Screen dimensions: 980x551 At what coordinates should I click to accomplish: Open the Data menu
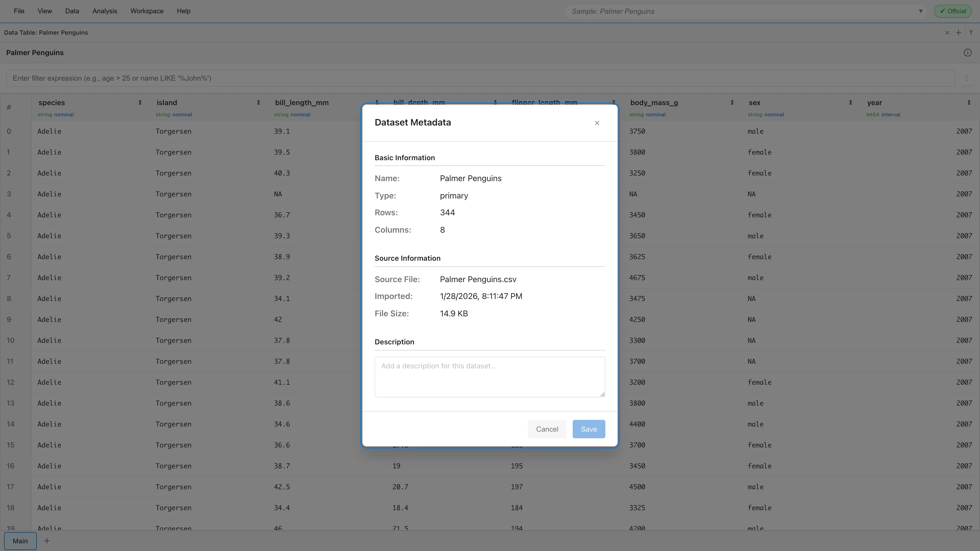[x=72, y=11]
